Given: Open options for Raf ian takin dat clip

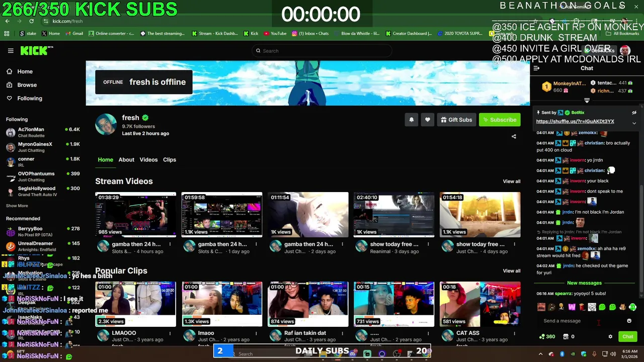Looking at the screenshot, I should pos(342,333).
